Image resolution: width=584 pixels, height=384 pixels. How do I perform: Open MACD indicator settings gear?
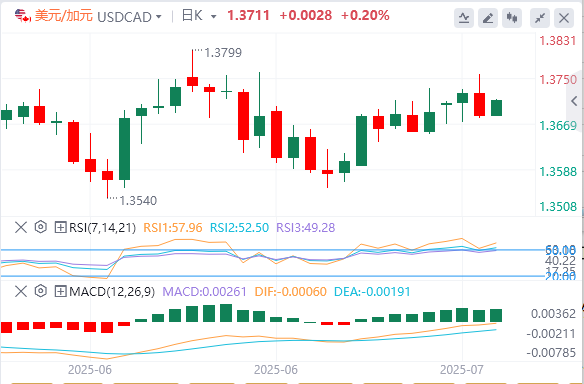(41, 291)
